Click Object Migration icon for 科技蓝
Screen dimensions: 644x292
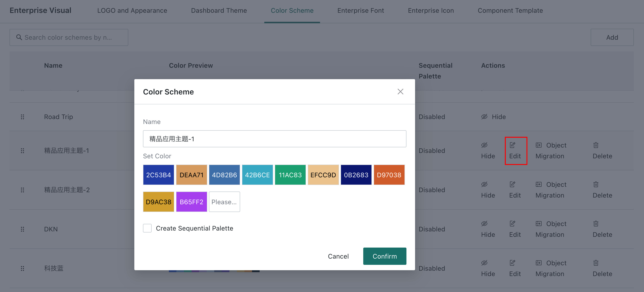click(x=538, y=263)
